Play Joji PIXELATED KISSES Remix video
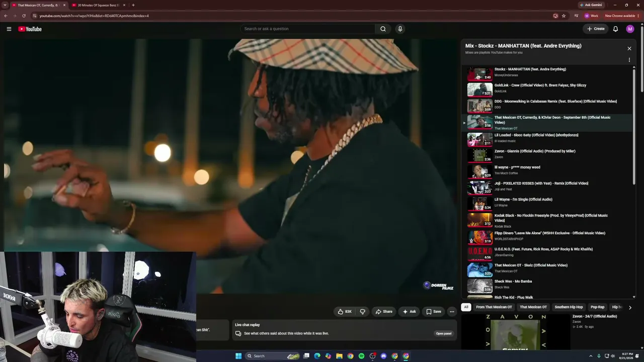644x362 pixels. [547, 187]
